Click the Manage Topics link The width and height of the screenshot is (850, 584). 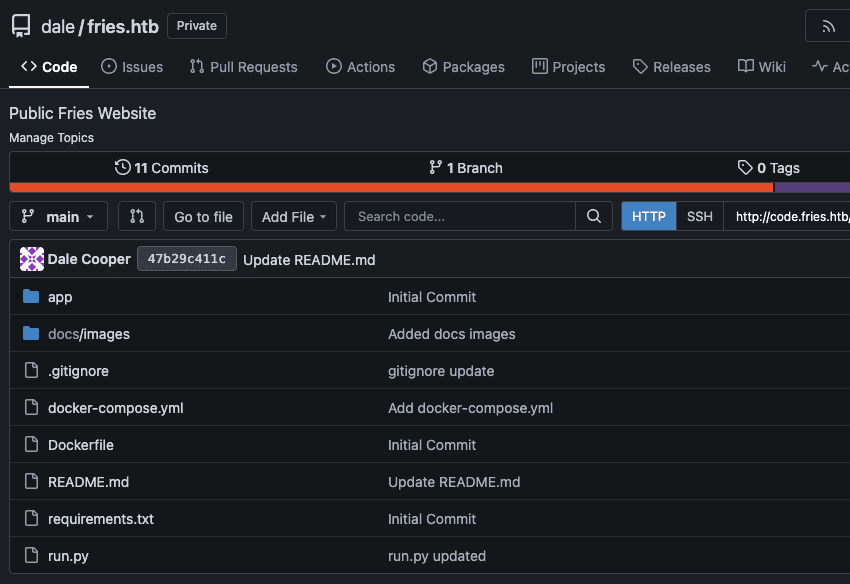pyautogui.click(x=51, y=138)
